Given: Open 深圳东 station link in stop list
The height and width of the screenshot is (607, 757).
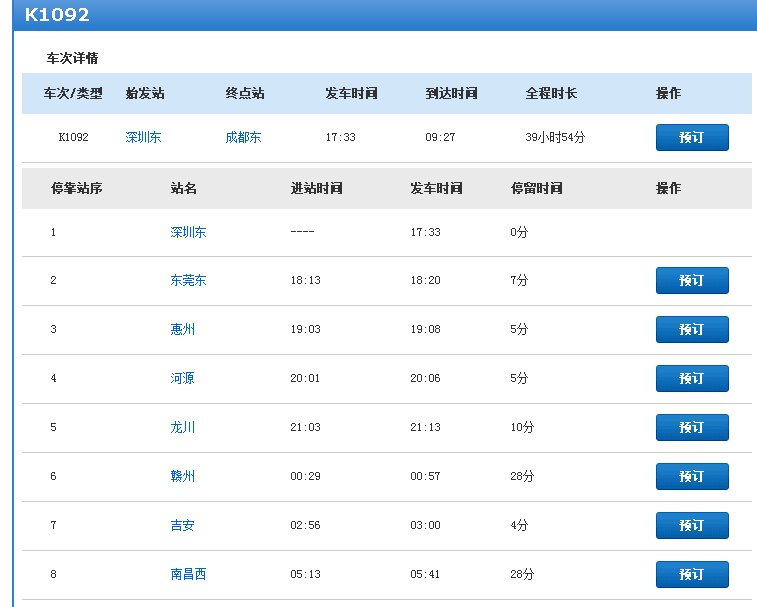Looking at the screenshot, I should pos(188,232).
